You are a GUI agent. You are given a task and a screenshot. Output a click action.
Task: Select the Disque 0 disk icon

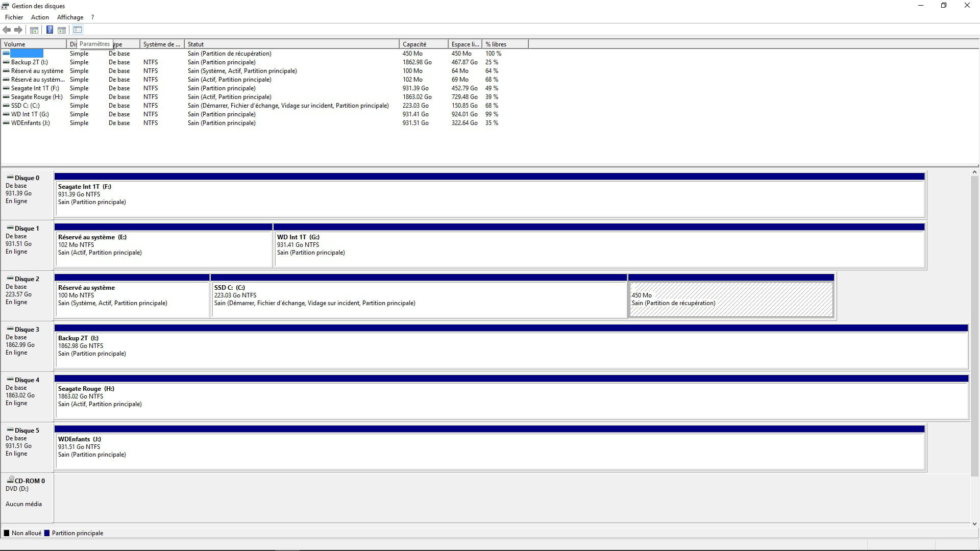click(10, 178)
